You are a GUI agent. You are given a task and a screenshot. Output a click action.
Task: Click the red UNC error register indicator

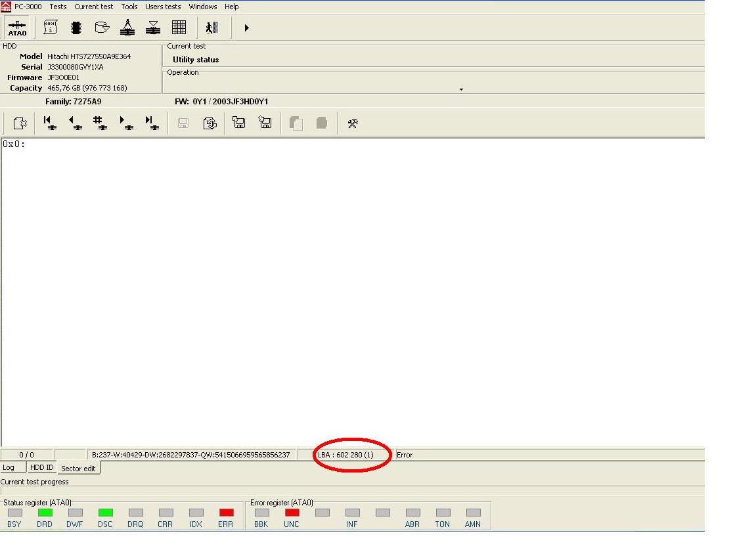point(292,513)
